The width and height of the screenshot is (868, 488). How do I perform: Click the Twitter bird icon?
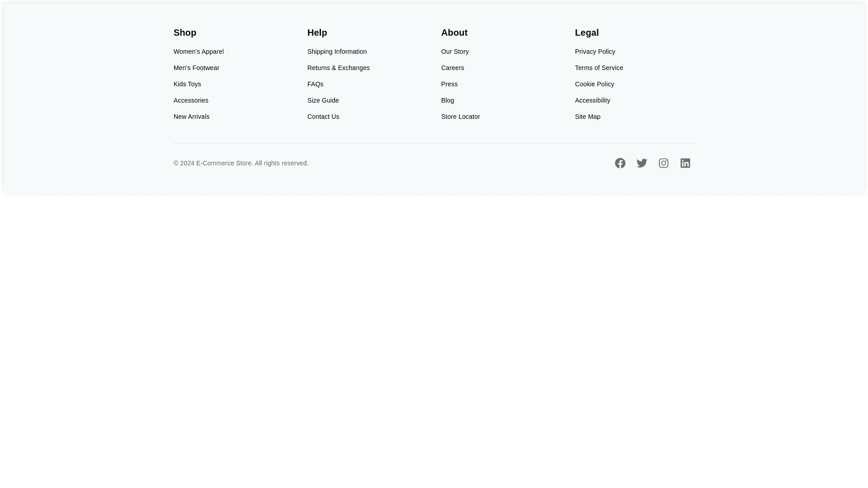tap(642, 163)
